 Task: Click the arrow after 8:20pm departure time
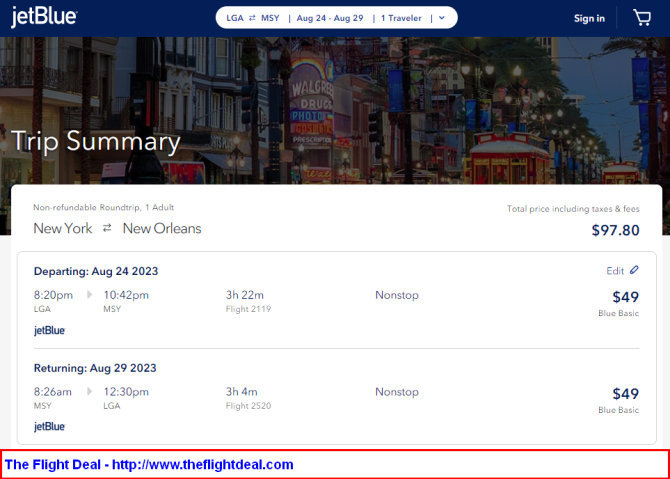click(x=89, y=294)
